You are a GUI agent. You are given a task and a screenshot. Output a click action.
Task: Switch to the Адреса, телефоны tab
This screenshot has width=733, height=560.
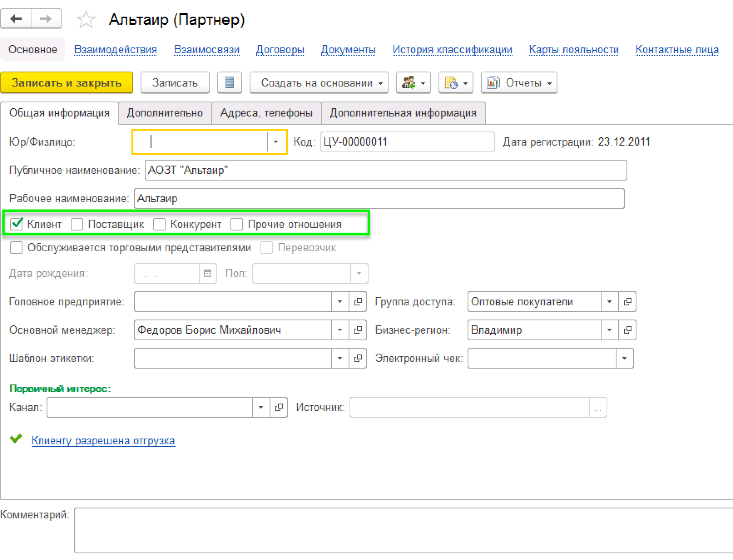(266, 113)
